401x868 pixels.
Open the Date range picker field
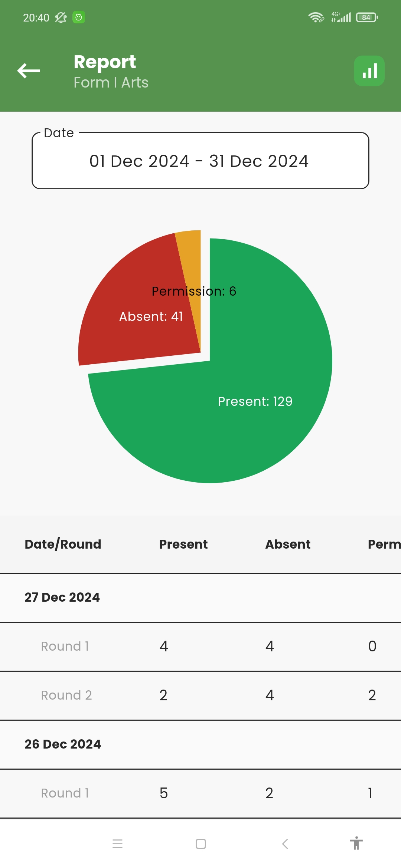[x=200, y=161]
